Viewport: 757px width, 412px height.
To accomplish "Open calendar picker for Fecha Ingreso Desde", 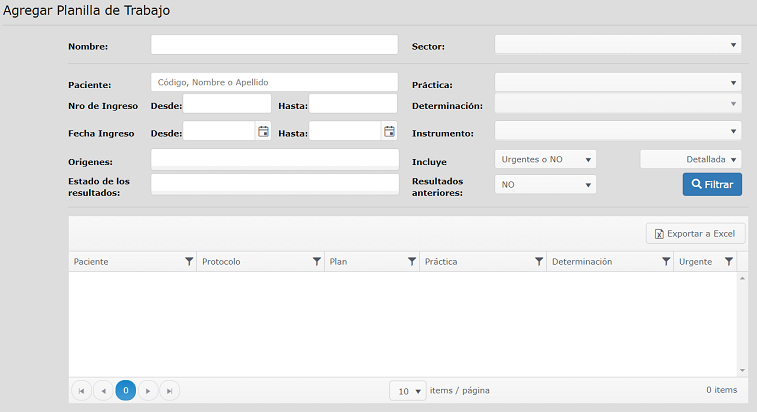I will [263, 131].
